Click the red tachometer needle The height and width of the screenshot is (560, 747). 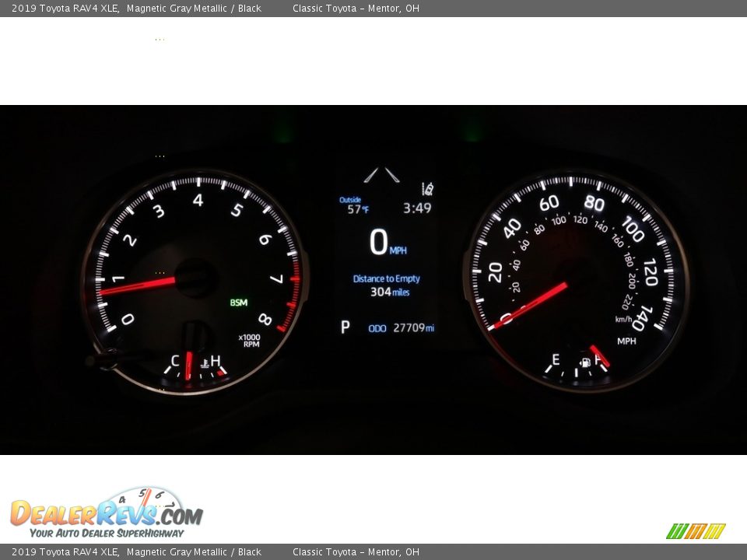139,285
